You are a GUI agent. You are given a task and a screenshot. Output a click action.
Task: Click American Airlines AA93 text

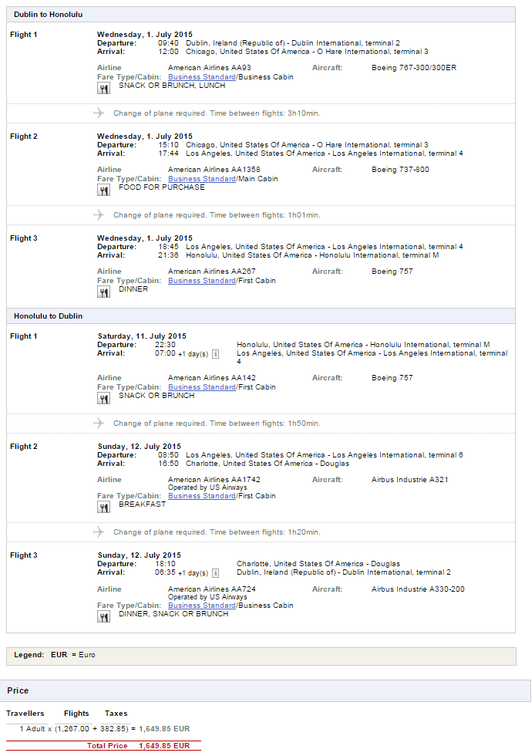[210, 68]
